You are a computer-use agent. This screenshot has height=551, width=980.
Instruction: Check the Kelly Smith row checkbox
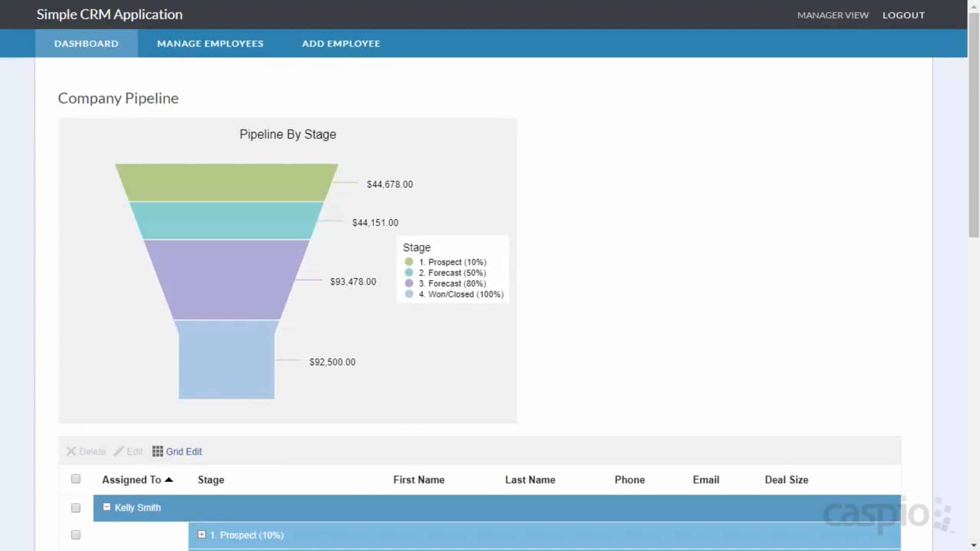click(x=76, y=508)
